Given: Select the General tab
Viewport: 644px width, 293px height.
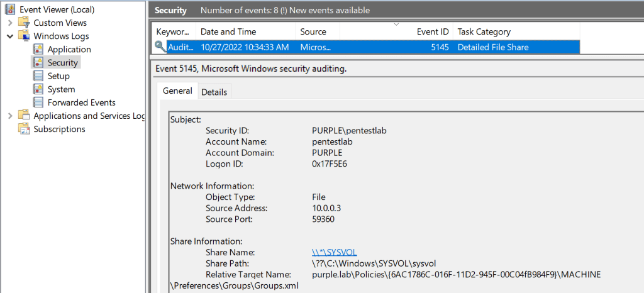Looking at the screenshot, I should [x=177, y=91].
